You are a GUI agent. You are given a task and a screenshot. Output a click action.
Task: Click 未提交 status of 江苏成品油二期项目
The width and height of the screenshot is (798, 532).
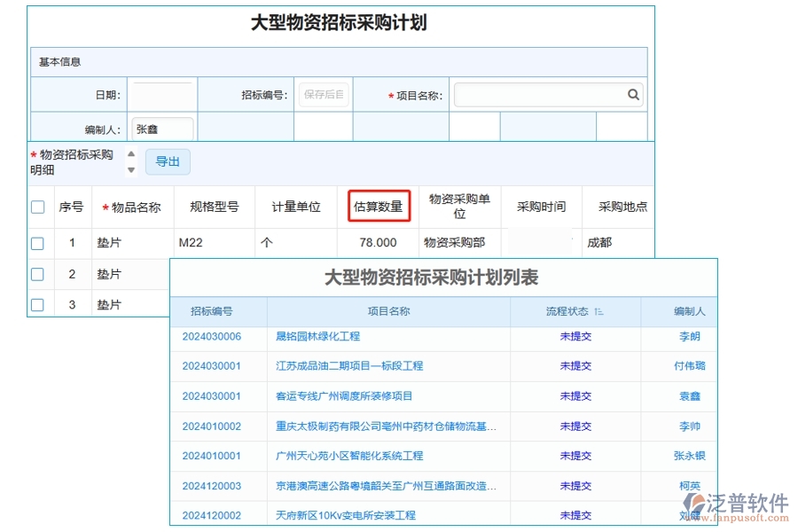click(x=575, y=365)
